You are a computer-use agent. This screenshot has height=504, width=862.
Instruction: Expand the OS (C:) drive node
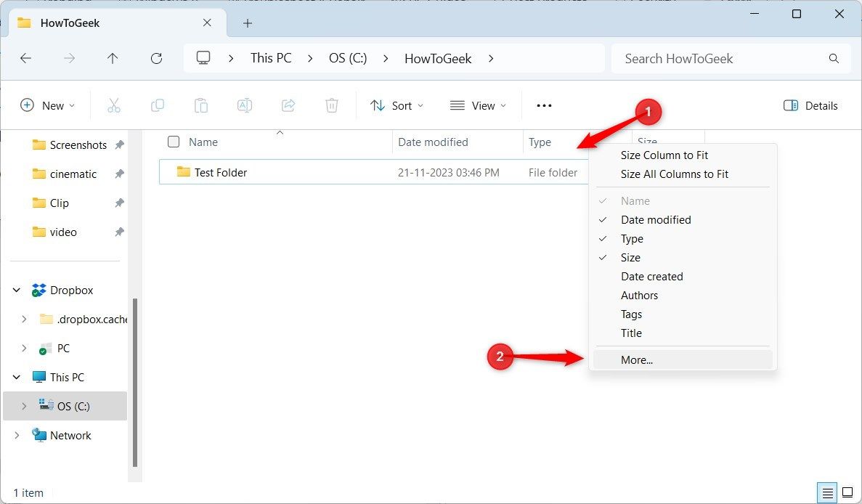point(24,406)
